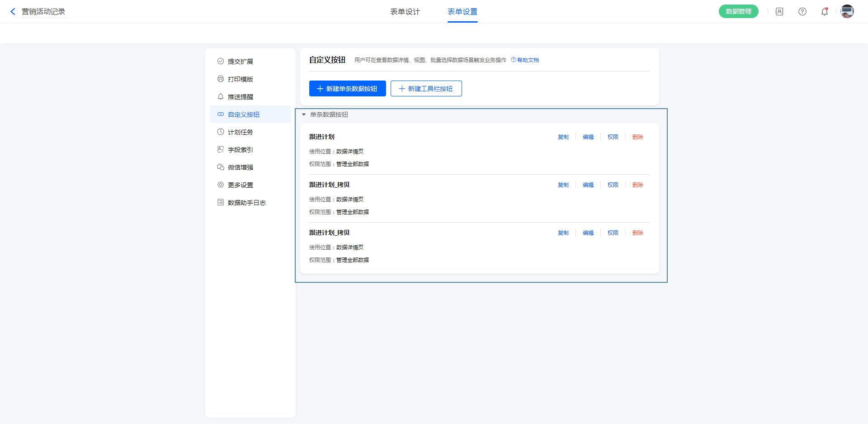Click the 新建单条数据按钮 button
868x424 pixels.
(347, 89)
